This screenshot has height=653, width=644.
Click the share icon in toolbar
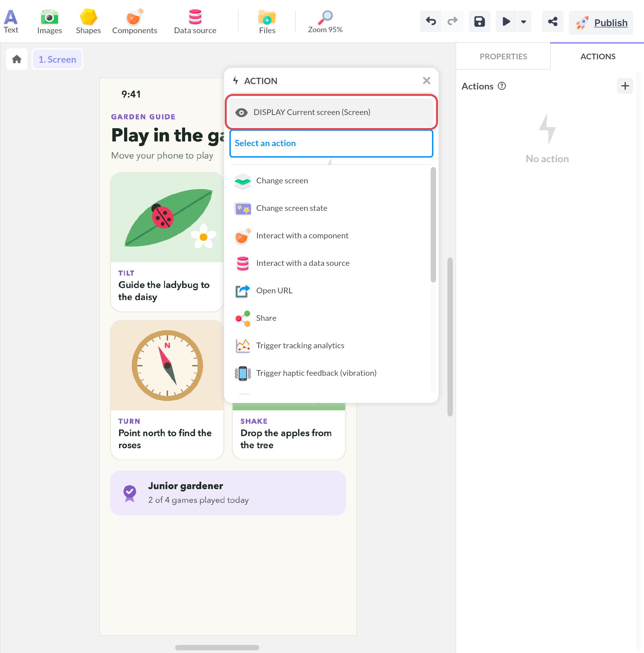(552, 22)
